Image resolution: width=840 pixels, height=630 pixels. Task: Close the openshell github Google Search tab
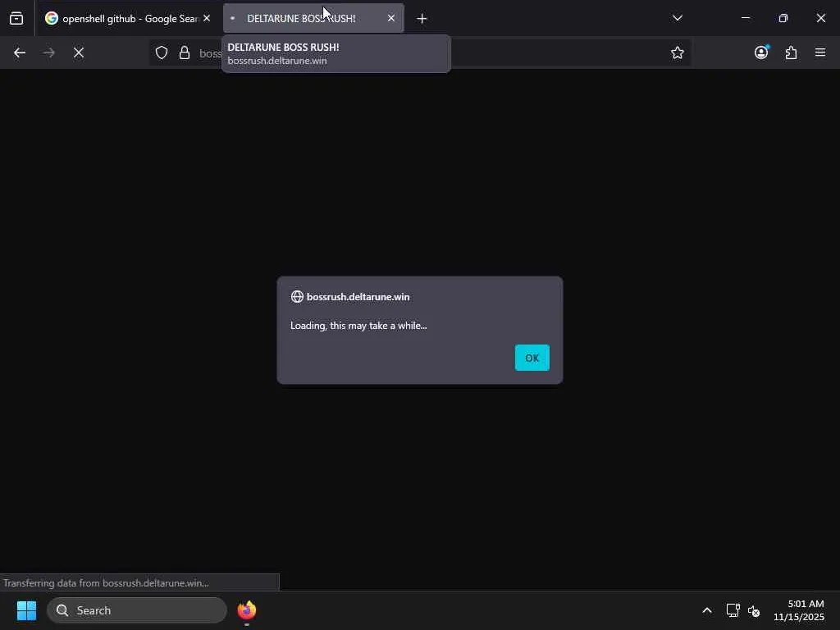(x=207, y=18)
